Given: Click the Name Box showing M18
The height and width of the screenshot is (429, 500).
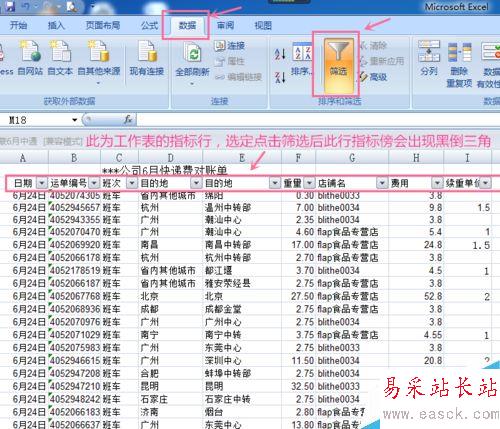Looking at the screenshot, I should click(x=37, y=120).
